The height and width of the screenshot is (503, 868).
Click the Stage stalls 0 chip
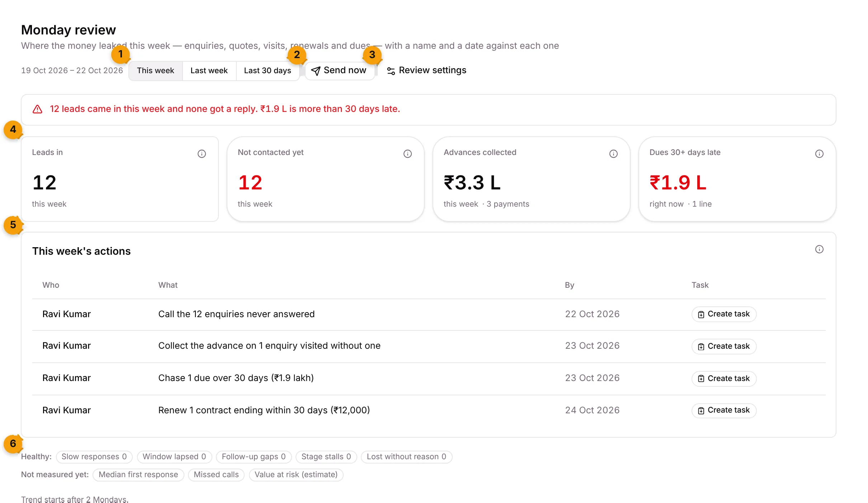coord(326,457)
